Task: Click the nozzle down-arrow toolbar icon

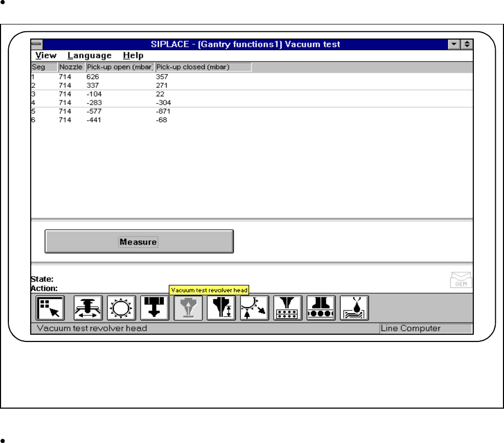Action: click(x=155, y=308)
